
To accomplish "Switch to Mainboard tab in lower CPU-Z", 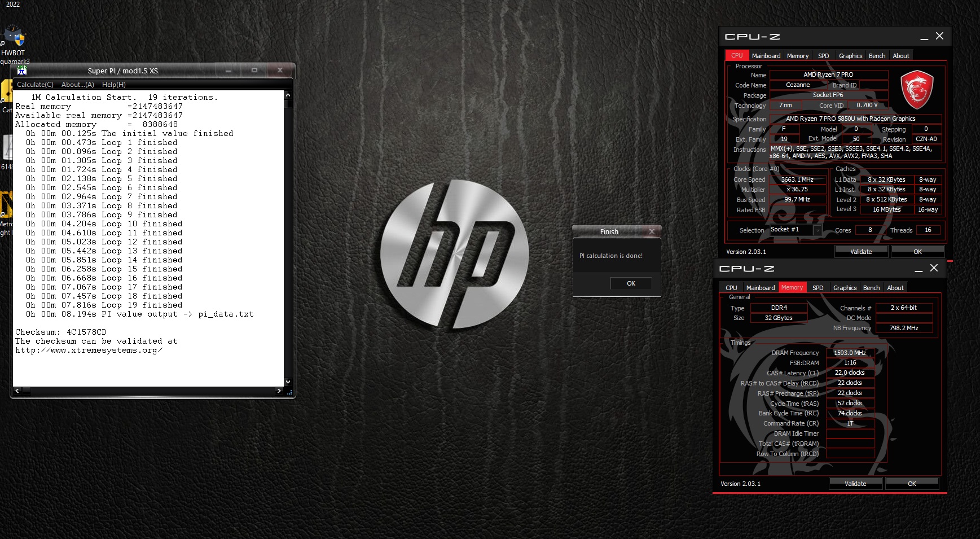I will [761, 288].
